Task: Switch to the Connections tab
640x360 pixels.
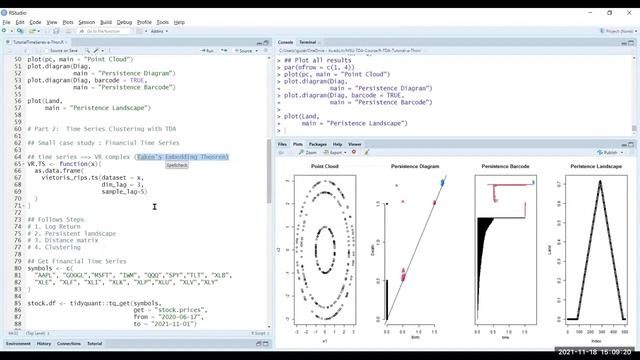Action: point(69,344)
